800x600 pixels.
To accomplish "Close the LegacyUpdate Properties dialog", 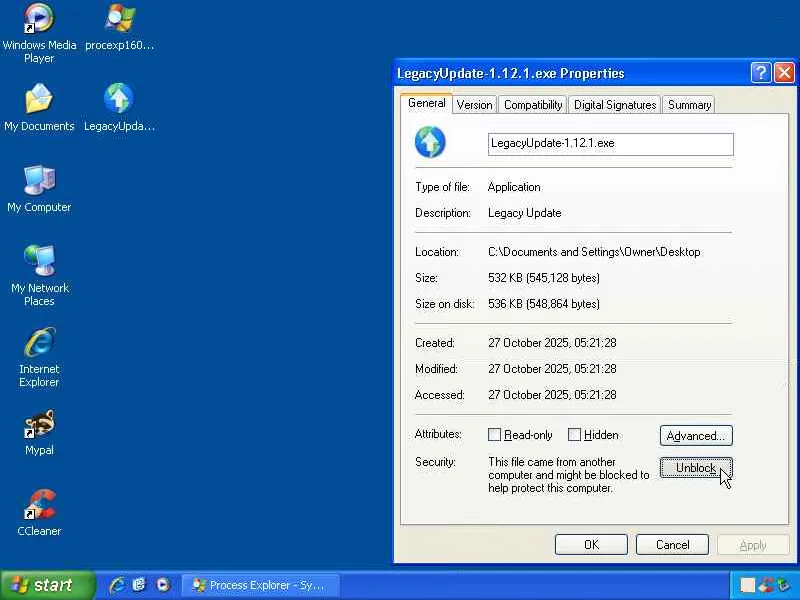I will coord(784,73).
